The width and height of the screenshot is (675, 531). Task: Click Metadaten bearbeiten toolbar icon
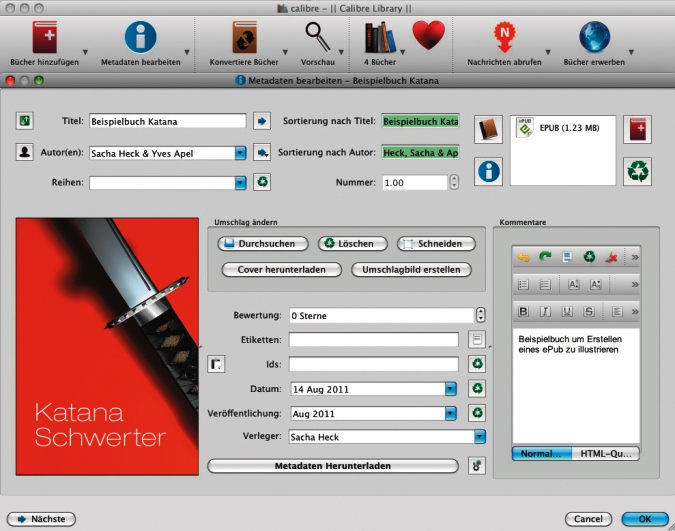click(x=140, y=37)
